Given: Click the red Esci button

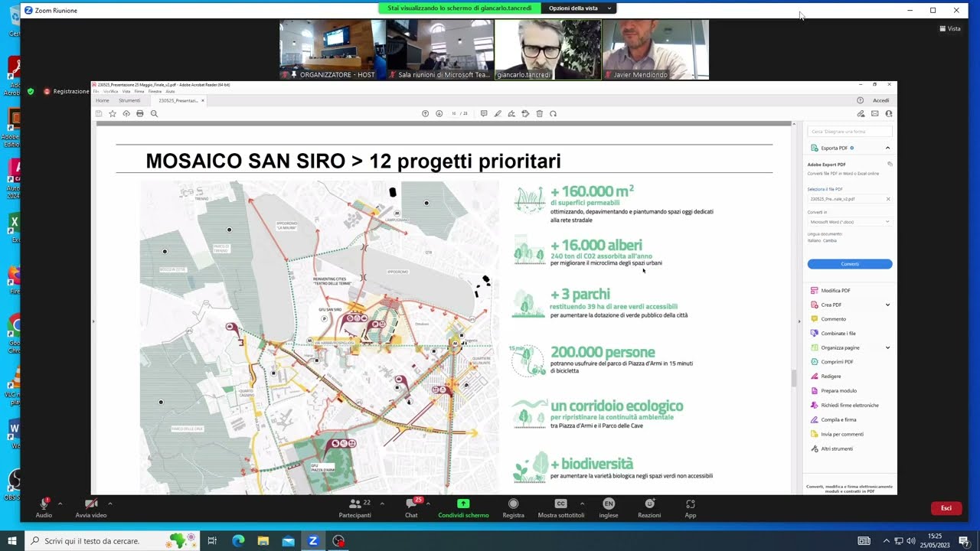Looking at the screenshot, I should click(946, 508).
